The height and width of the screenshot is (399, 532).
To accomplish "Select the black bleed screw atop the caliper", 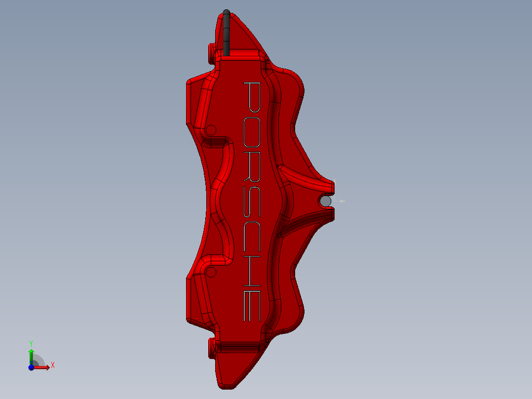I will point(227,33).
